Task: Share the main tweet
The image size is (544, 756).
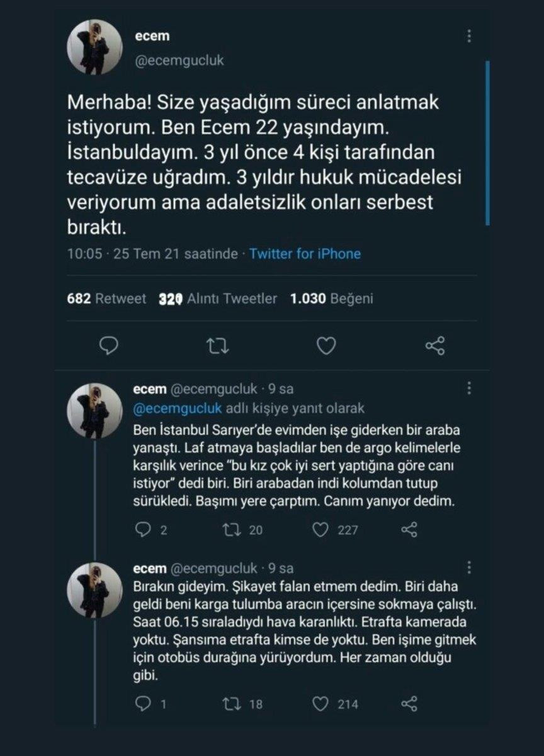Action: (435, 345)
